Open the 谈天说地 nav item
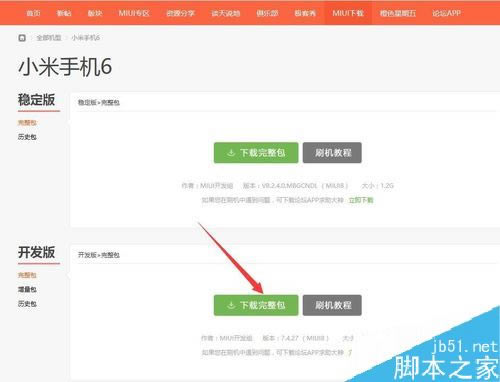The height and width of the screenshot is (382, 500). pyautogui.click(x=226, y=13)
